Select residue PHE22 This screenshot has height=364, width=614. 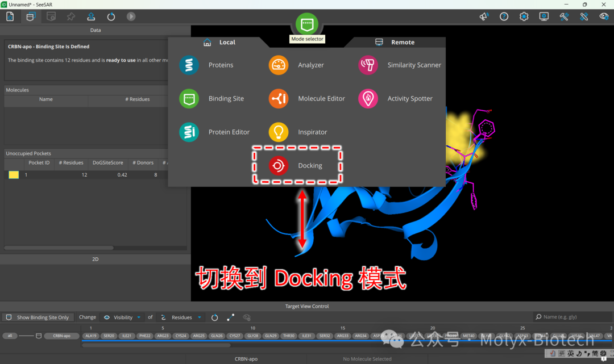145,336
